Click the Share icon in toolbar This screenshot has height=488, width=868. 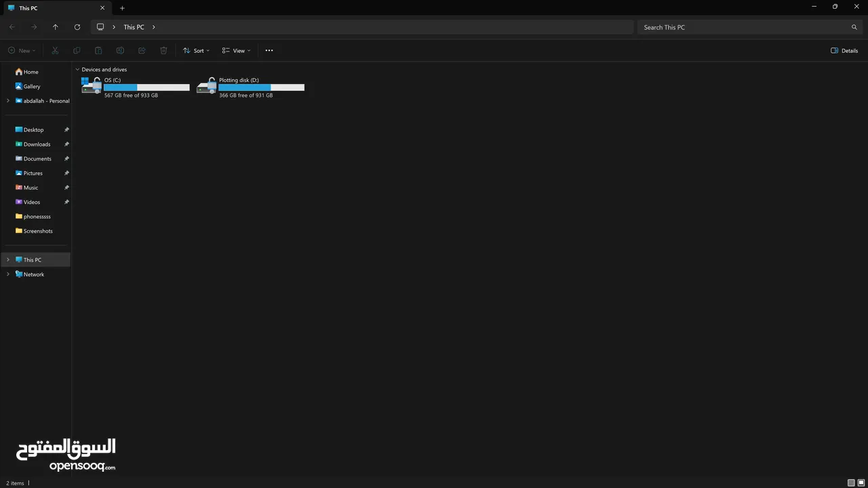(142, 50)
